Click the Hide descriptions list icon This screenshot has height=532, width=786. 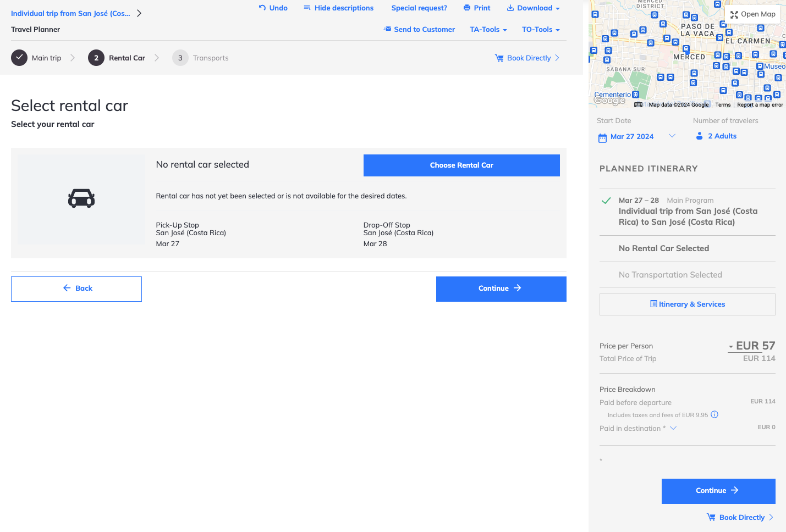307,8
